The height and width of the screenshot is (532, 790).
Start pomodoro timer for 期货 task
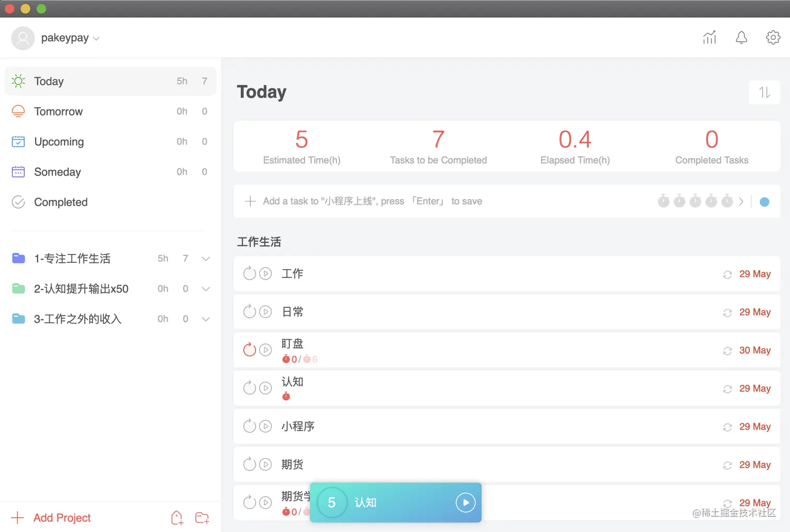[266, 464]
